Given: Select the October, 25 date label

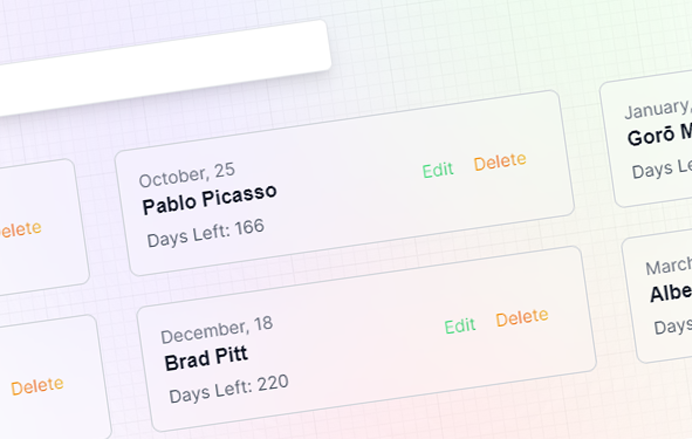Looking at the screenshot, I should tap(187, 175).
